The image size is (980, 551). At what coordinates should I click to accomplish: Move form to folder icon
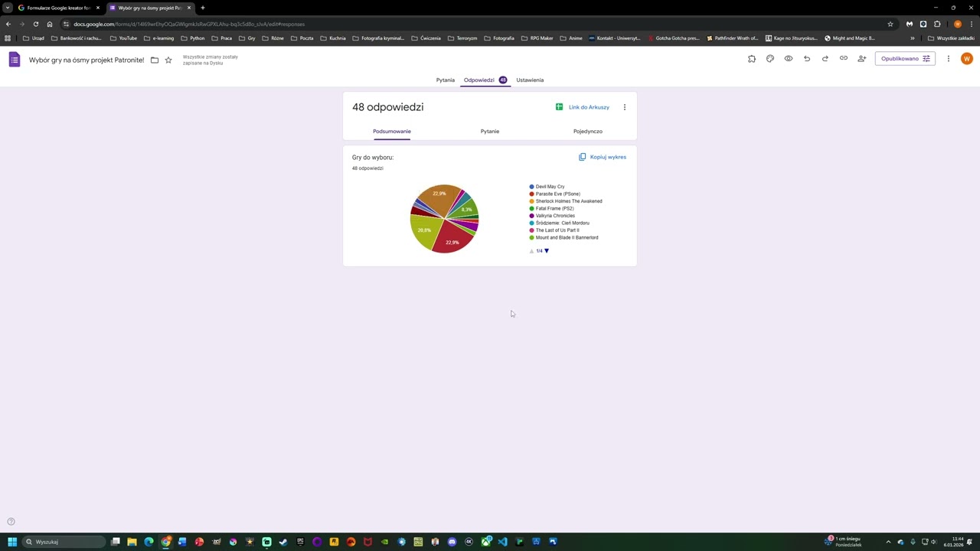tap(155, 60)
